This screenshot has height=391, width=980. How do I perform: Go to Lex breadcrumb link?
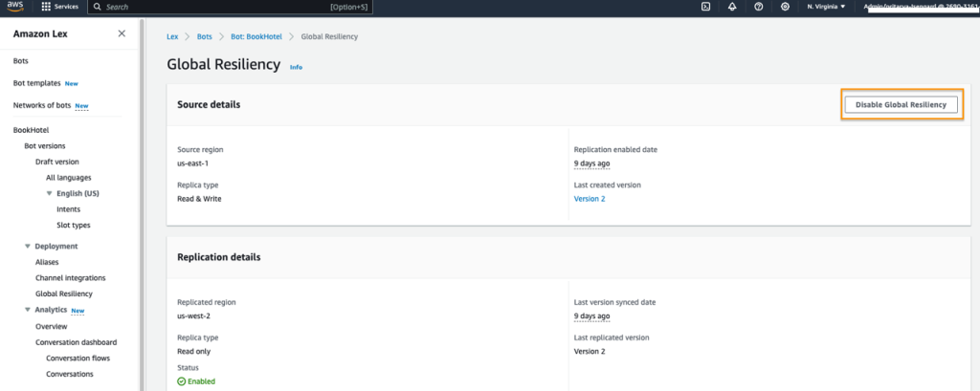172,37
